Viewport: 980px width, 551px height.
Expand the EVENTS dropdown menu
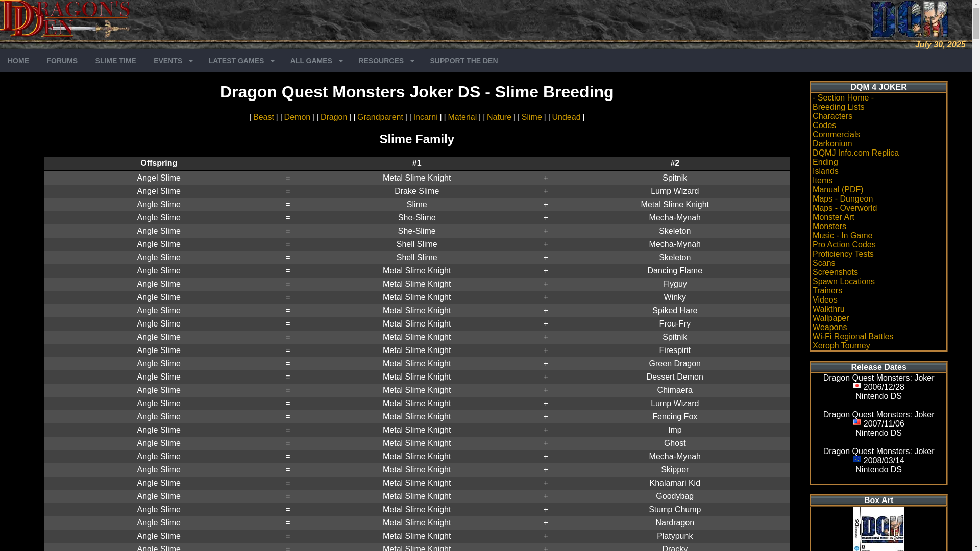pyautogui.click(x=173, y=61)
